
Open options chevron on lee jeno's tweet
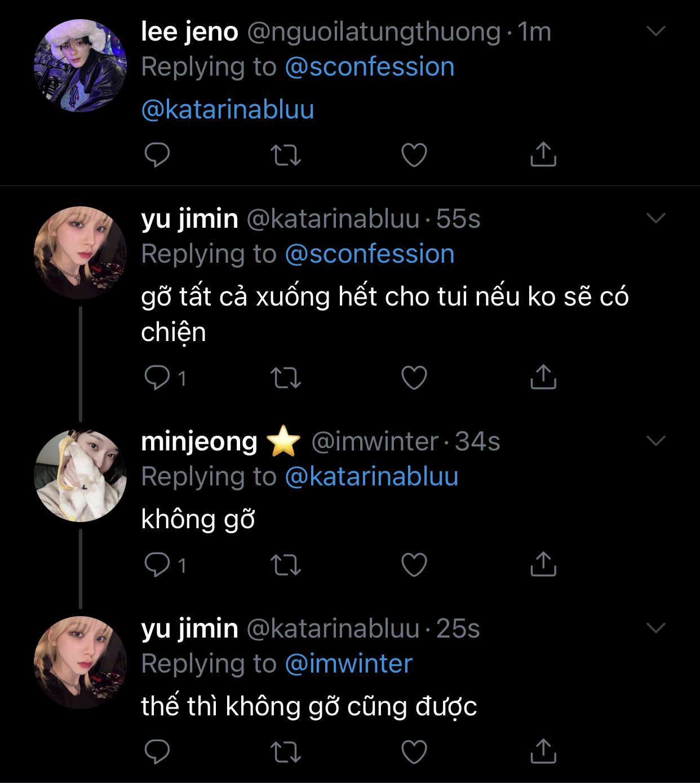tap(656, 32)
